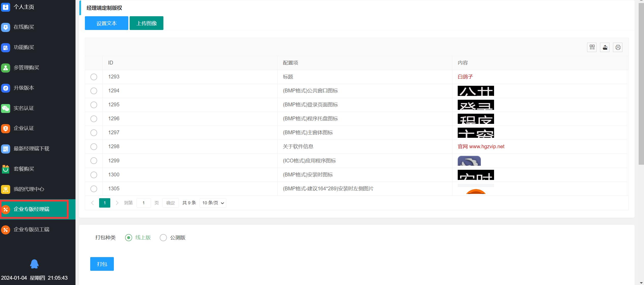This screenshot has height=285, width=644.
Task: Click the 上传图像 button
Action: pos(146,23)
